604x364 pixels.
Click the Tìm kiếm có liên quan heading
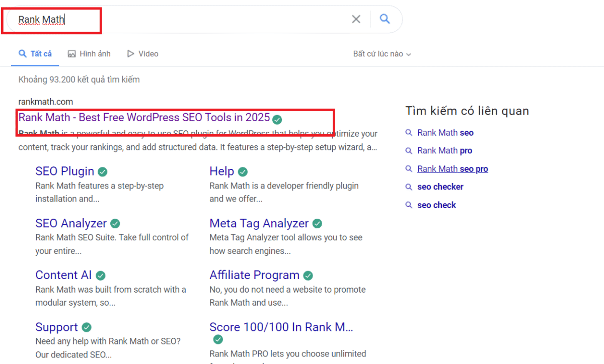point(467,111)
